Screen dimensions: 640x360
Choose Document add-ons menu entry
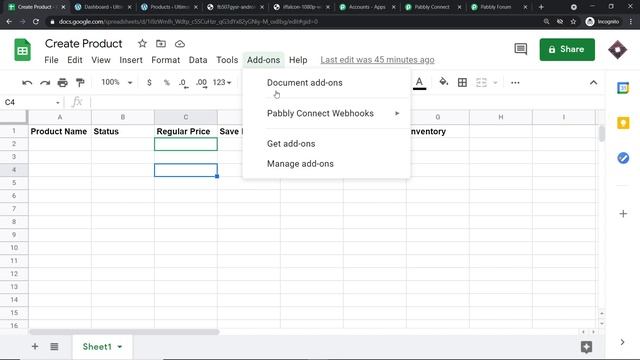pos(326,83)
